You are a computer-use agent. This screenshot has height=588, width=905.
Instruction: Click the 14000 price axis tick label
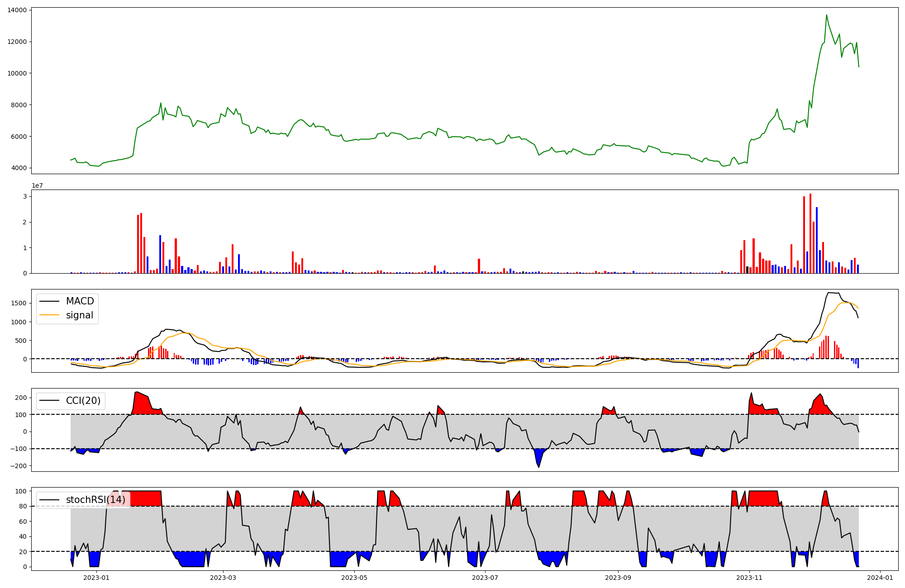point(17,10)
